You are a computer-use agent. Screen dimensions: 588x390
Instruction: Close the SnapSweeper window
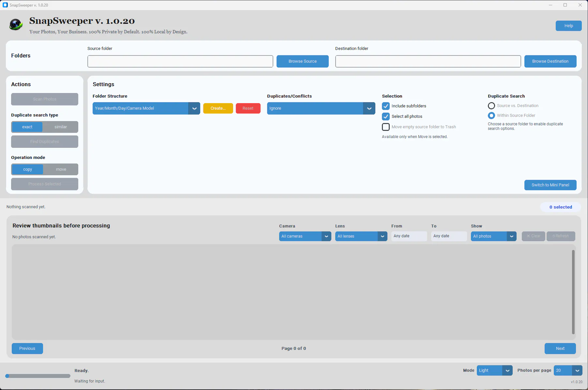pyautogui.click(x=580, y=5)
